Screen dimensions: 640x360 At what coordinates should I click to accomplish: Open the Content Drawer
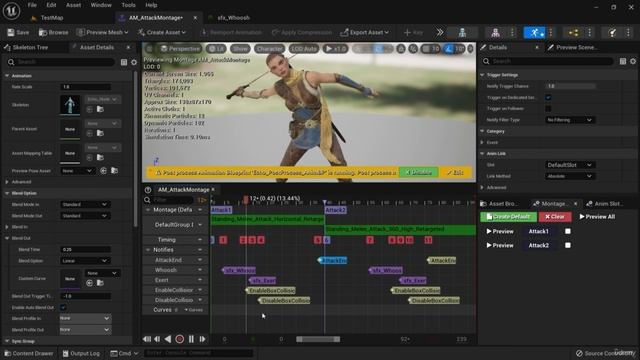coord(29,353)
